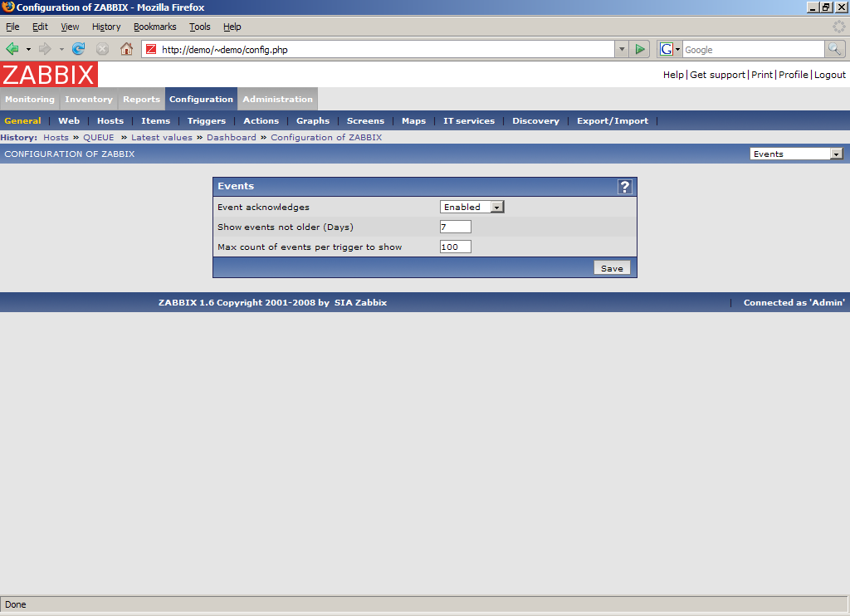The width and height of the screenshot is (850, 616).
Task: Click the Zabbix site favicon in address bar
Action: (x=151, y=49)
